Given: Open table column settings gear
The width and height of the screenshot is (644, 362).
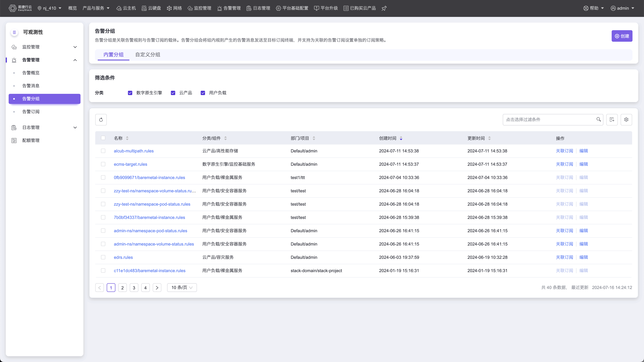Looking at the screenshot, I should 626,120.
